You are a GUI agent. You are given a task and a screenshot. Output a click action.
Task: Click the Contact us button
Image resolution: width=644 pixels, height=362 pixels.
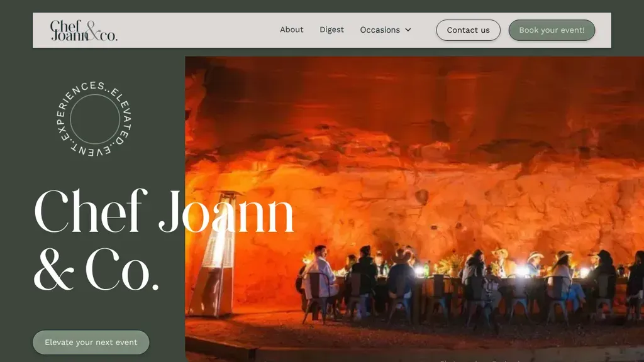click(x=468, y=30)
